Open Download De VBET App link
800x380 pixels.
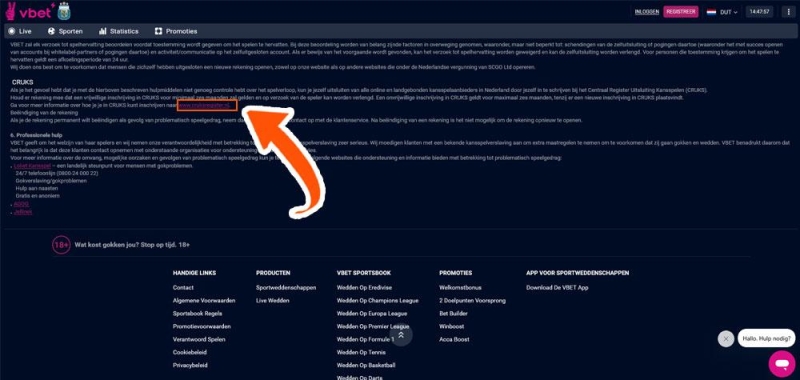point(557,288)
